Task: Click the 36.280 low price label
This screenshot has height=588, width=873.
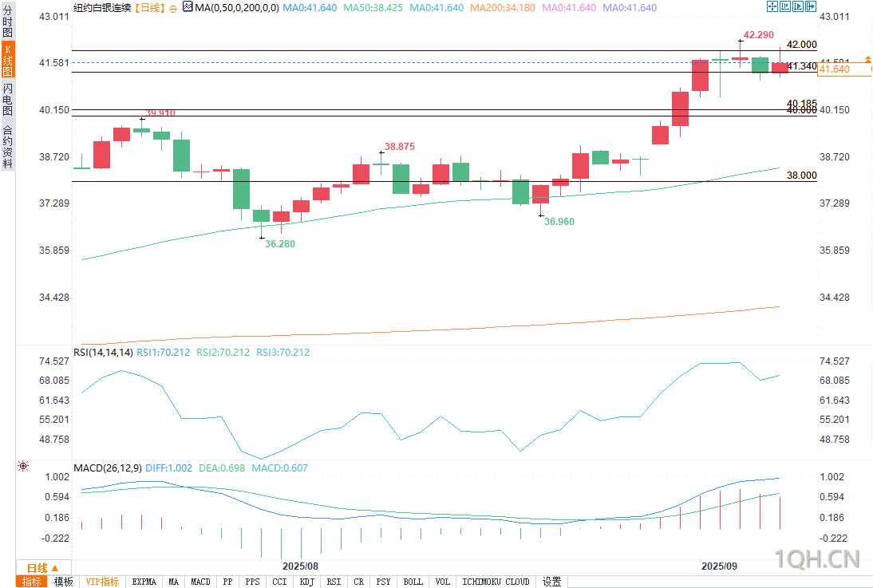Action: pos(280,244)
